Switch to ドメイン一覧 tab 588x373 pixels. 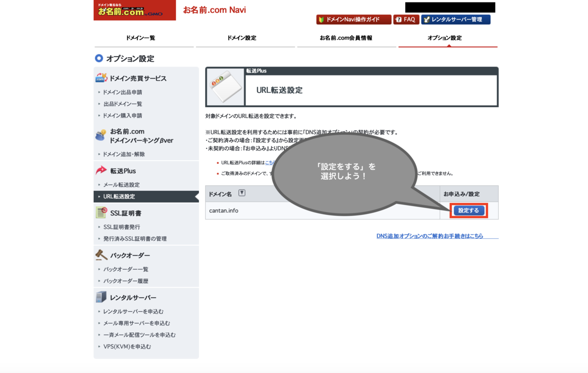click(140, 38)
